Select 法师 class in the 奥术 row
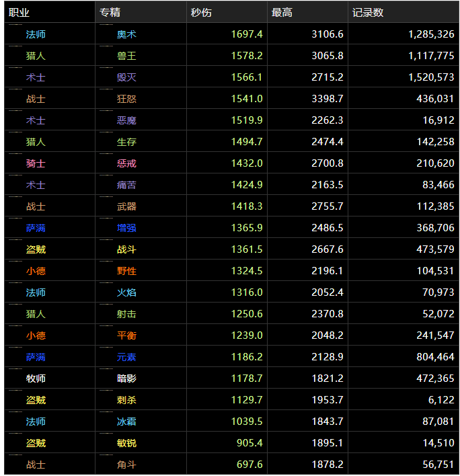This screenshot has width=460, height=476. 36,34
